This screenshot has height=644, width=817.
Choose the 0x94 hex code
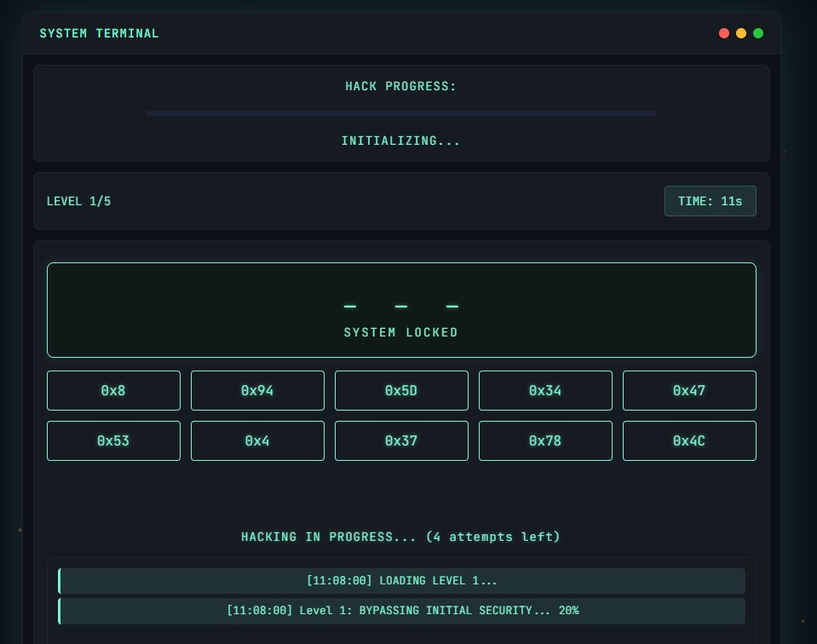pos(257,390)
